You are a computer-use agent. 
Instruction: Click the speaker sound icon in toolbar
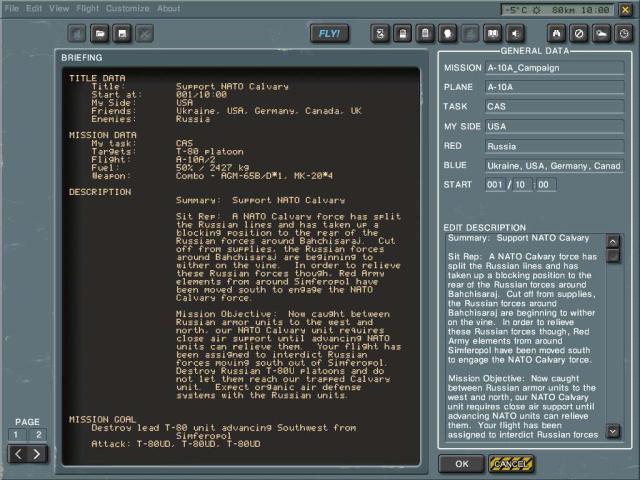(514, 34)
